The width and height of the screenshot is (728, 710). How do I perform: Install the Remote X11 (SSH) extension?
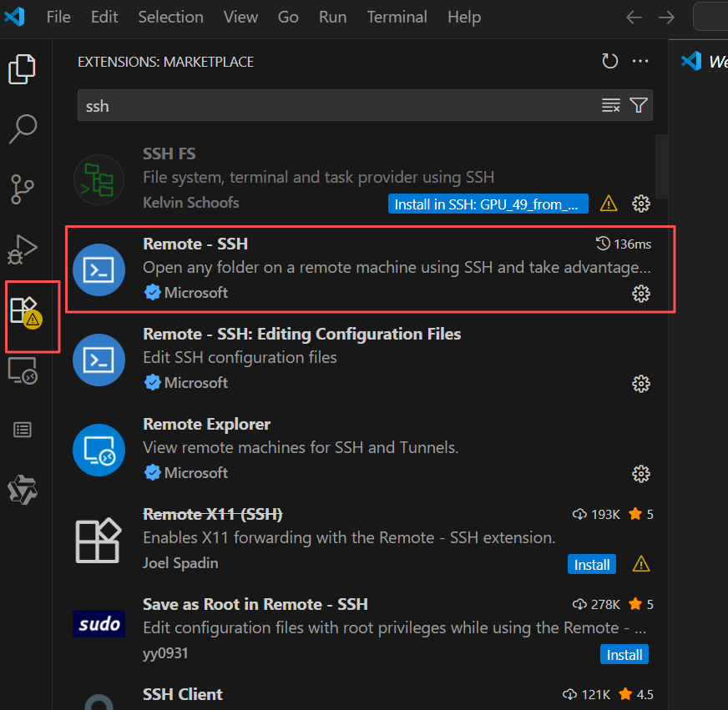coord(591,564)
